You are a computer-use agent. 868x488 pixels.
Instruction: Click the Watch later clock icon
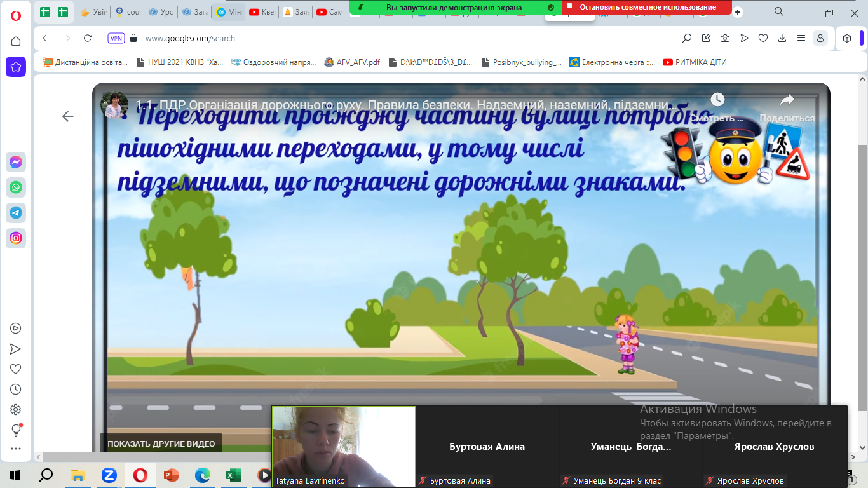(717, 100)
